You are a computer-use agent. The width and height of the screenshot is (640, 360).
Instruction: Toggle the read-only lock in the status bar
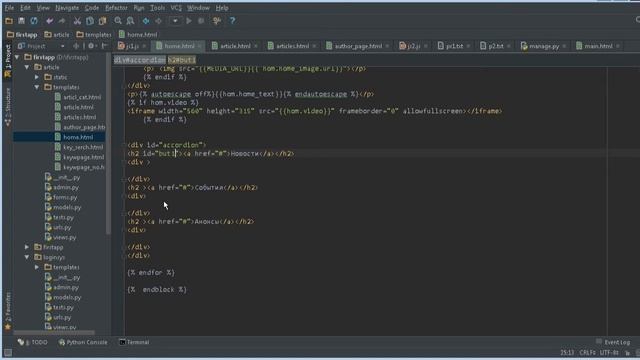coord(627,353)
